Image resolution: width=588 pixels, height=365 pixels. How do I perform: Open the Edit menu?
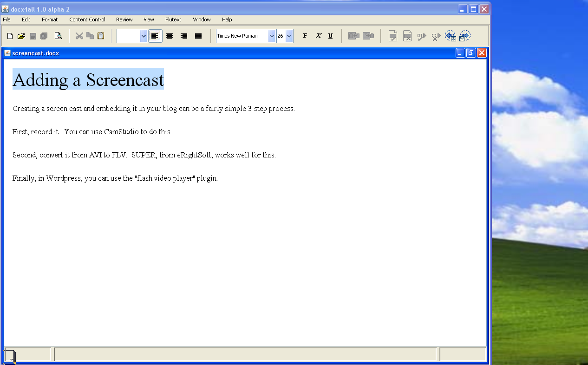tap(26, 20)
